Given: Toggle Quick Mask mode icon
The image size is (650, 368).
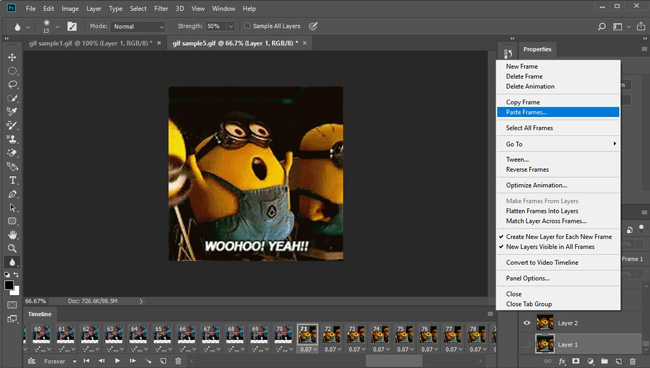Looking at the screenshot, I should point(12,305).
